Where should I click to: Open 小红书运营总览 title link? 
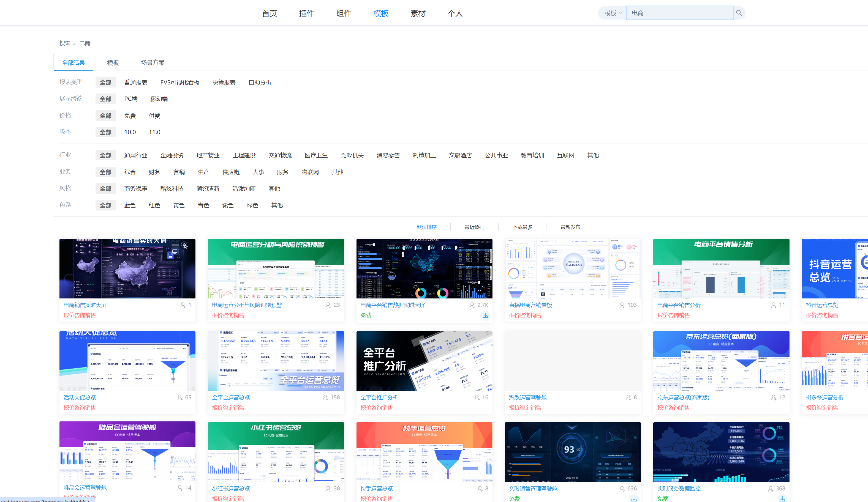tap(231, 489)
